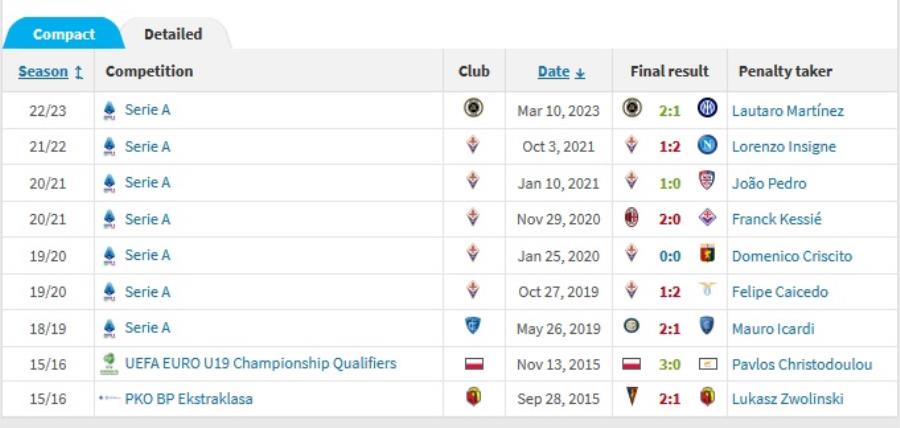Click Serie A logo in 21/22 row

pos(110,146)
